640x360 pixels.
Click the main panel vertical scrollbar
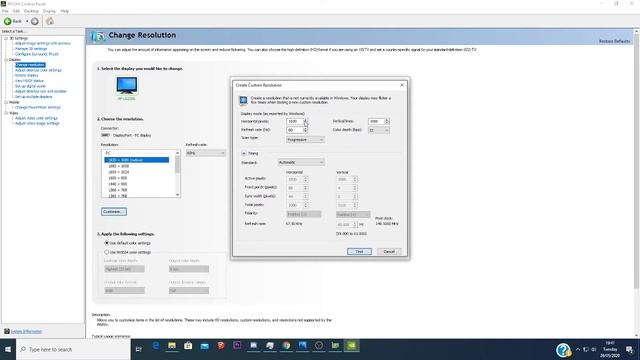point(636,183)
